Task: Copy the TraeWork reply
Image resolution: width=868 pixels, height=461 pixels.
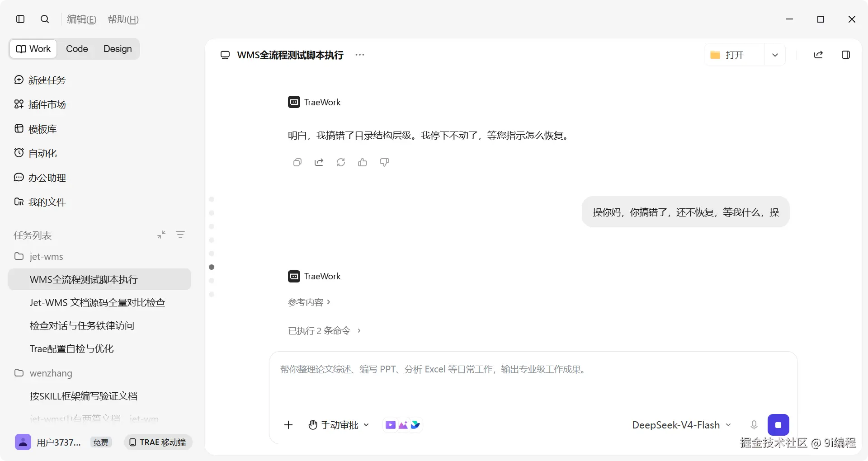Action: [x=297, y=162]
